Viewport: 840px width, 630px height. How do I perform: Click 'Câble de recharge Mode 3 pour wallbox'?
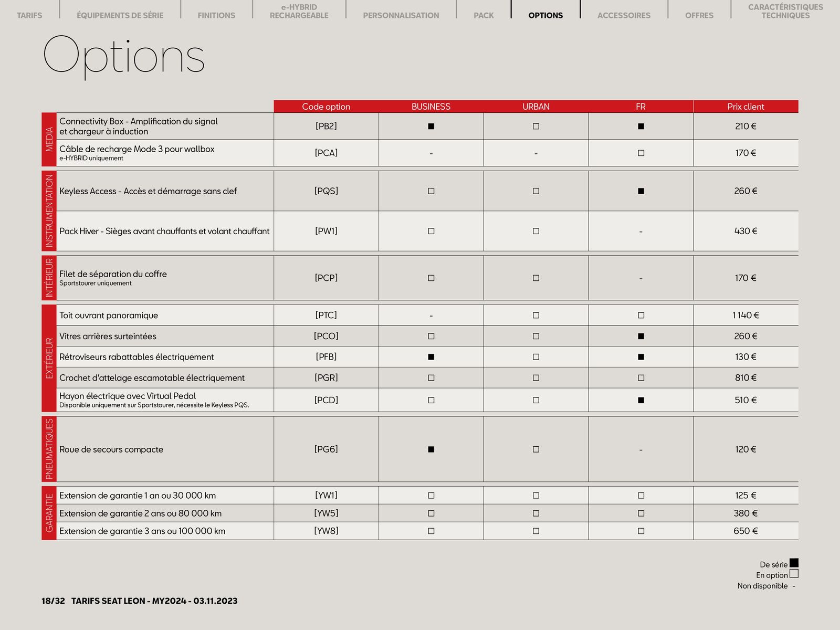click(x=137, y=149)
